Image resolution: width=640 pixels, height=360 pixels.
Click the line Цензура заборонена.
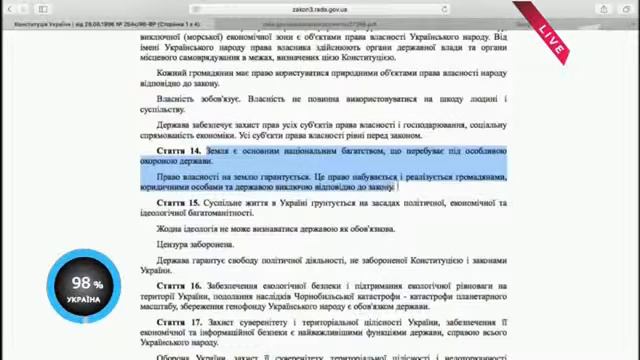(195, 244)
